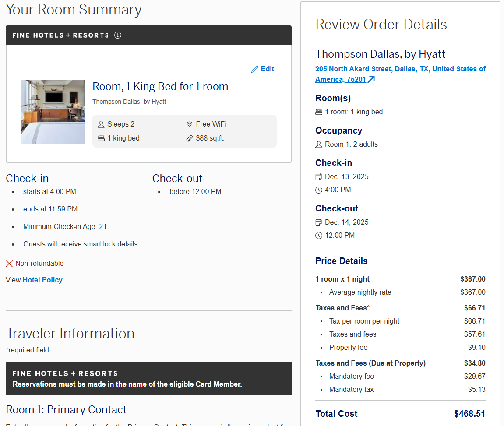The height and width of the screenshot is (426, 504).
Task: Open the Hotel Policy link
Action: (42, 280)
